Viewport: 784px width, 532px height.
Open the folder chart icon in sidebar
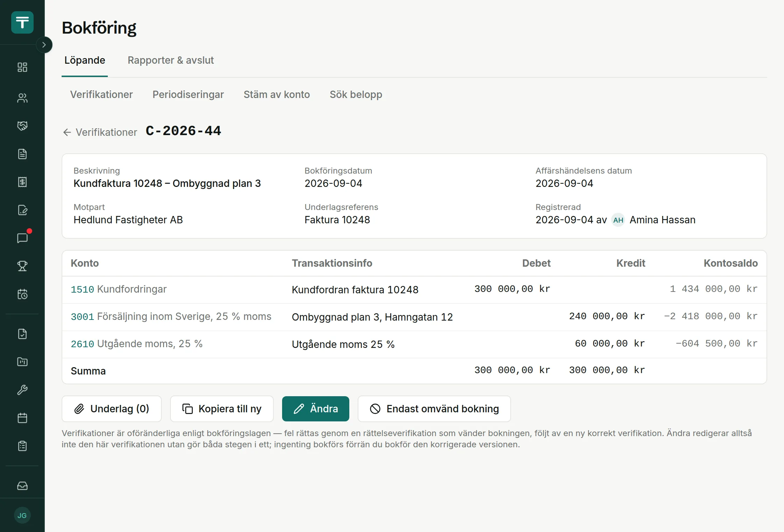point(22,362)
